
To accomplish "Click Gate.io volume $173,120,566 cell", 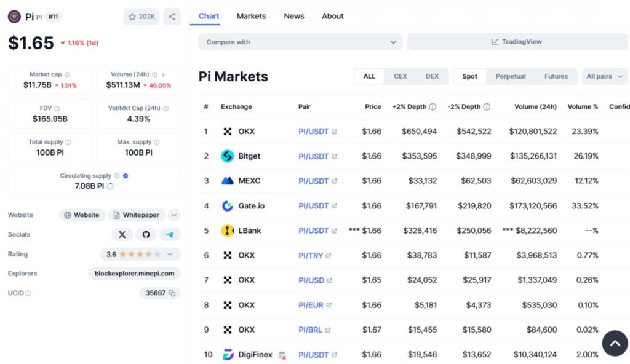I will [x=533, y=206].
